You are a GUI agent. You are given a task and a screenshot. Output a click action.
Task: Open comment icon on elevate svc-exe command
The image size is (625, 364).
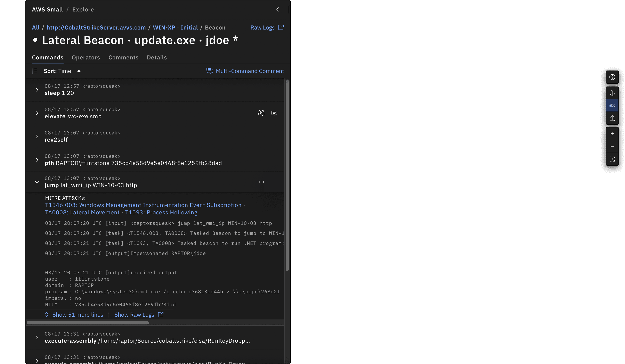click(274, 113)
